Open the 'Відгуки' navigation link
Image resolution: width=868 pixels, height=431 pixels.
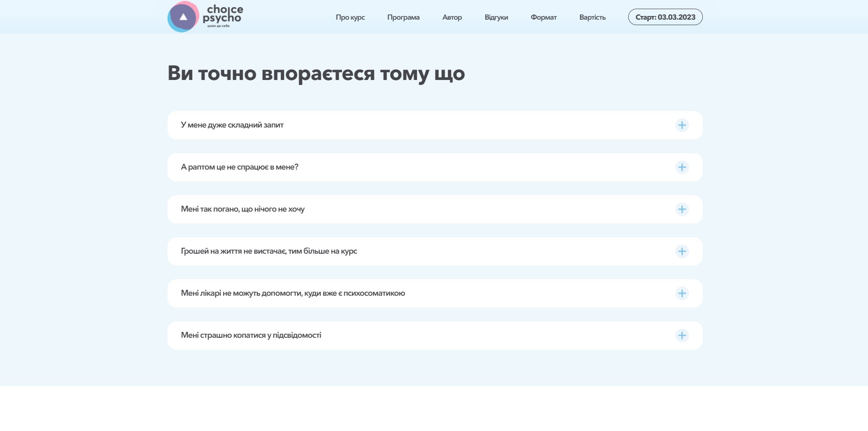coord(496,17)
